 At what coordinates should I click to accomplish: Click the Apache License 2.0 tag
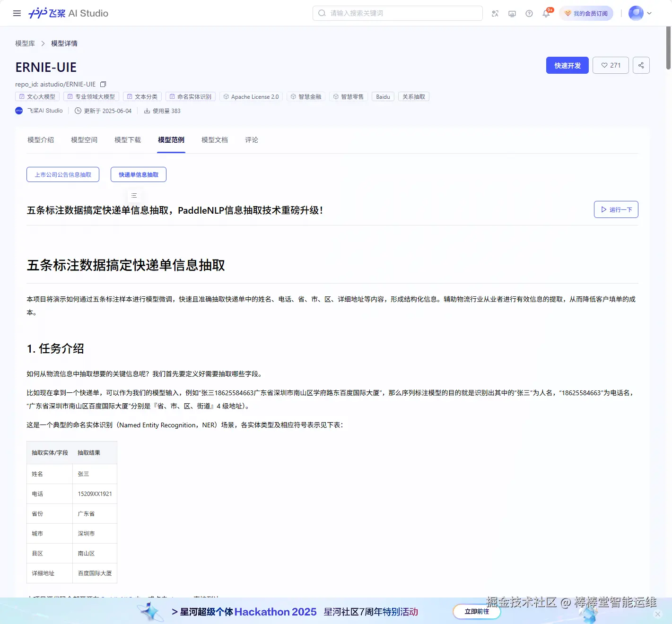point(251,96)
